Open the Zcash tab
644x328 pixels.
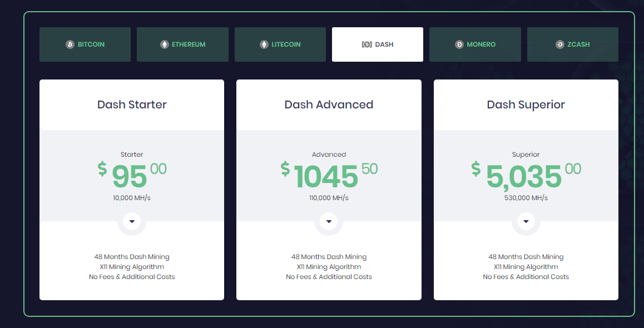pos(572,44)
